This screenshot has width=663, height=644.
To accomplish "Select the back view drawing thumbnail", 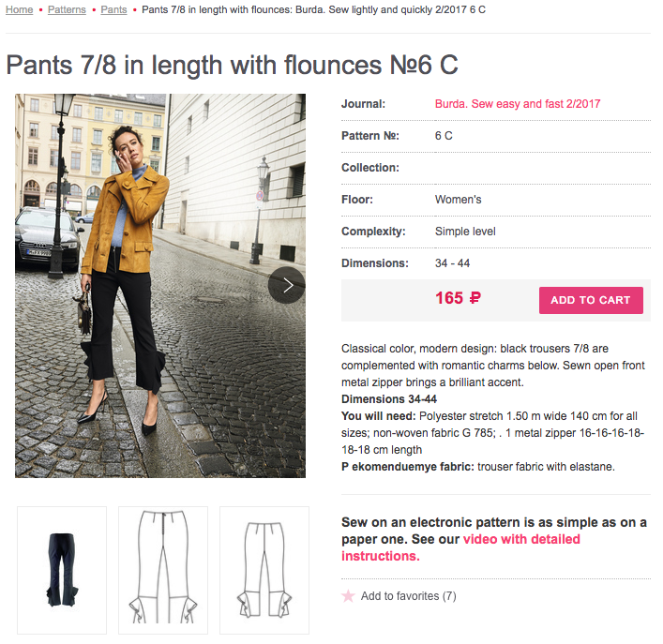I will pos(264,570).
